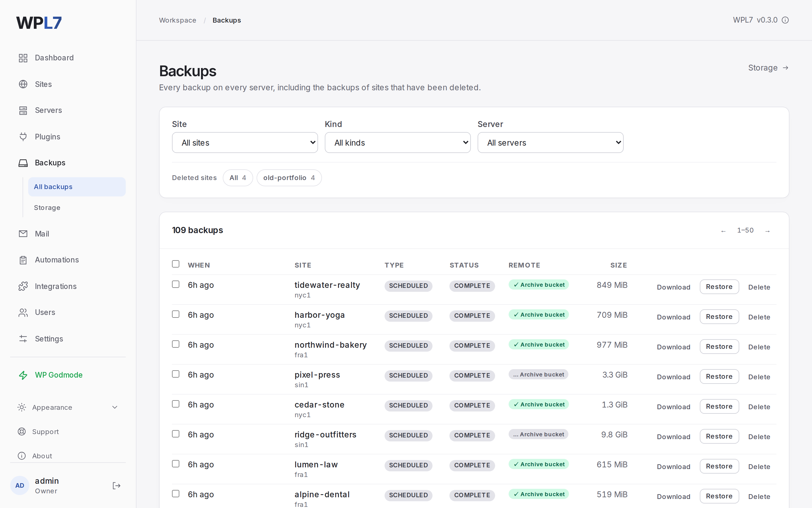The height and width of the screenshot is (508, 812).
Task: Go to next page arrow in backups list
Action: pos(767,231)
